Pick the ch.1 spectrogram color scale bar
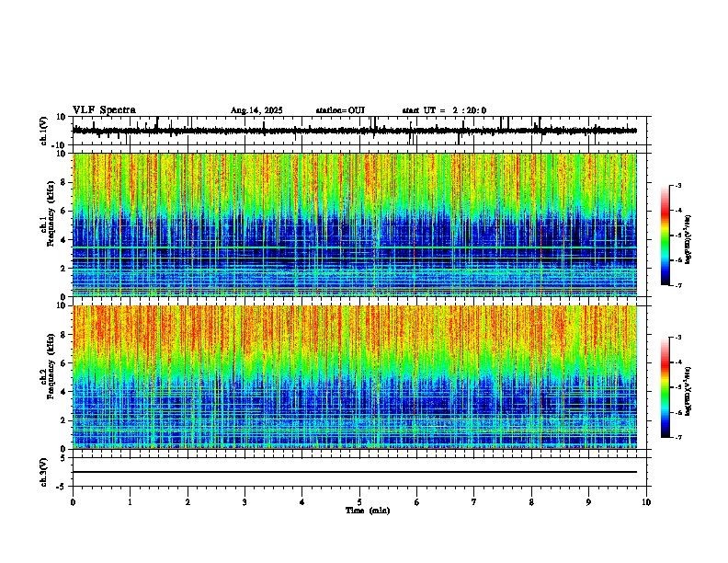728x563 pixels. tap(665, 236)
